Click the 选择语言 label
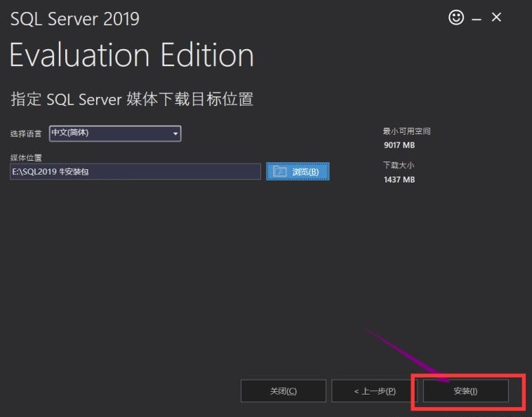Screen dimensions: 532x417 (x=26, y=133)
